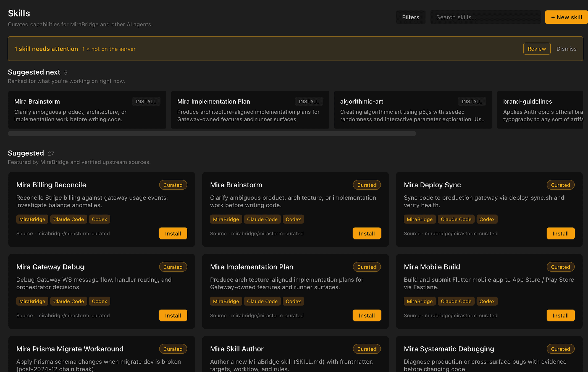Screen dimensions: 588x372
Task: Install the Mira Gateway Debug skill
Action: pyautogui.click(x=173, y=316)
